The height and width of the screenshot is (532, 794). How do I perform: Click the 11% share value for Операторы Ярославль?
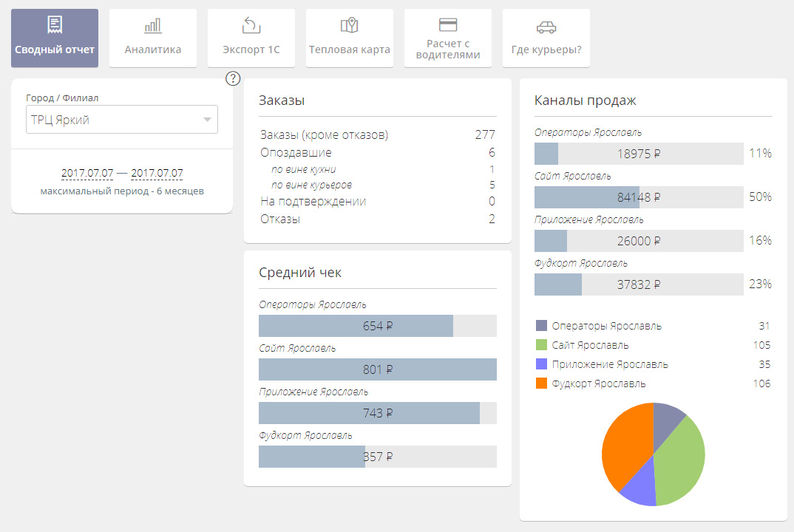click(x=761, y=154)
